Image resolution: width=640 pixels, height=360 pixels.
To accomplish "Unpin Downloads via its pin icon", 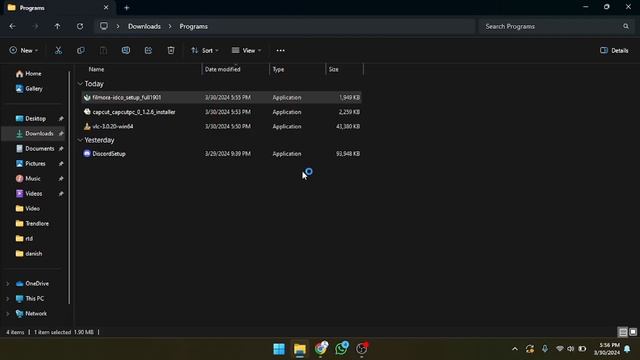I will [61, 133].
